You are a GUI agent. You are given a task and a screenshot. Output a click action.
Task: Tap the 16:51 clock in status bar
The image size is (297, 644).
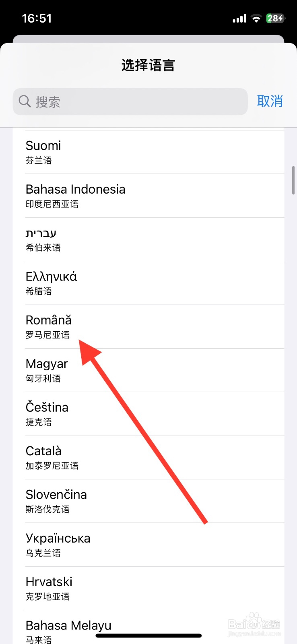click(37, 18)
